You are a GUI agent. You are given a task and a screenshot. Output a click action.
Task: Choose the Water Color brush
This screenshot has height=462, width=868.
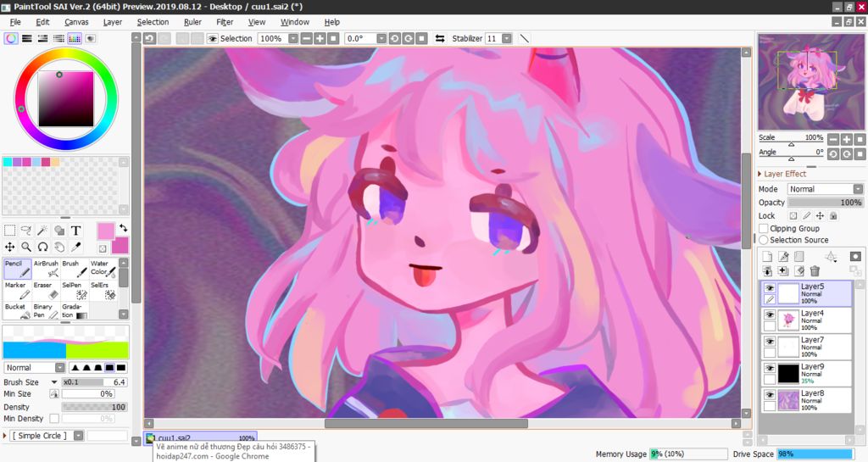(x=103, y=269)
